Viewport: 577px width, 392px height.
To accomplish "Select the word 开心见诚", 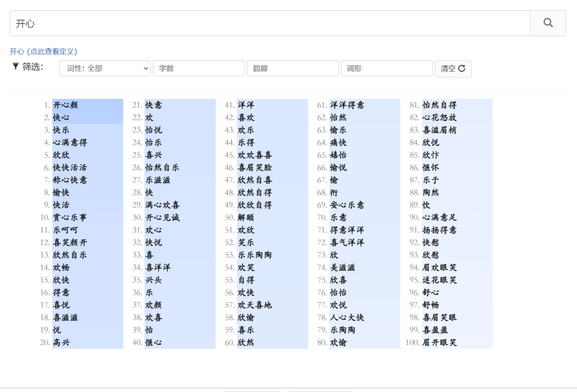I will 162,218.
